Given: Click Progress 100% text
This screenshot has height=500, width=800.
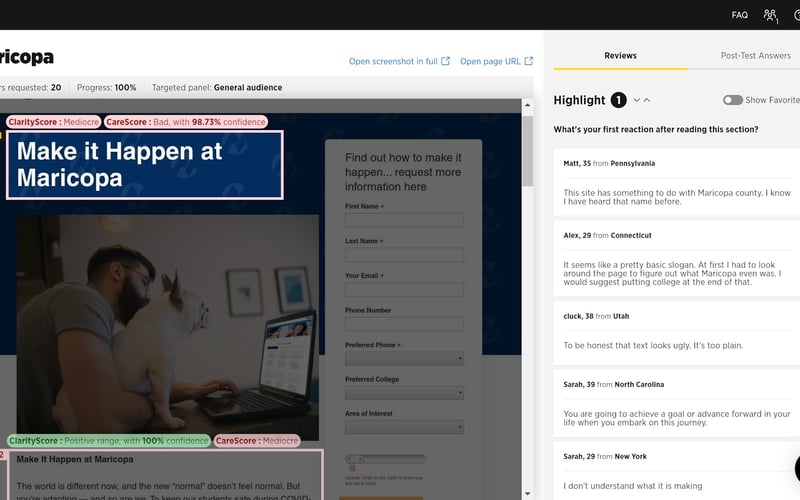Looking at the screenshot, I should (x=106, y=88).
